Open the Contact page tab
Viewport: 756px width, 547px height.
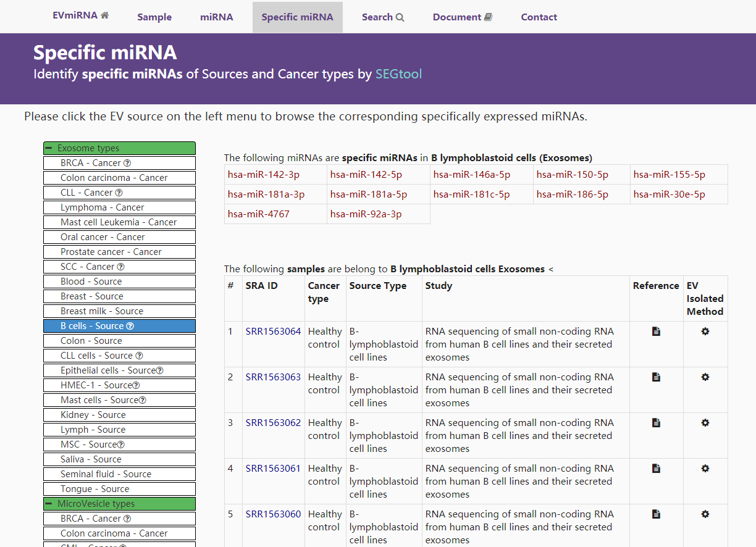click(539, 17)
